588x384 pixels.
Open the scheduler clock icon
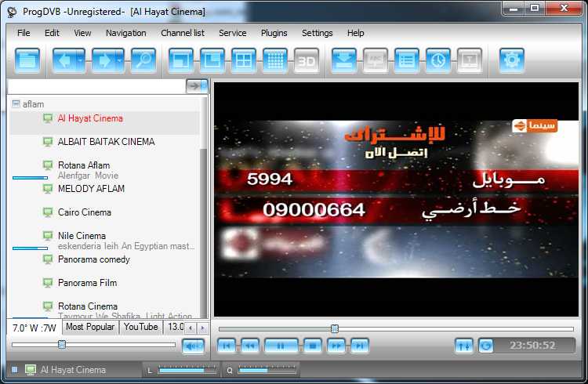pos(438,60)
